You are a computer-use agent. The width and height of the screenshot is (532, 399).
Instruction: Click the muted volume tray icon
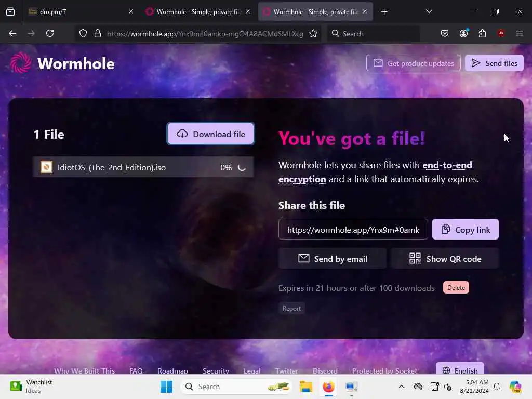tap(448, 387)
